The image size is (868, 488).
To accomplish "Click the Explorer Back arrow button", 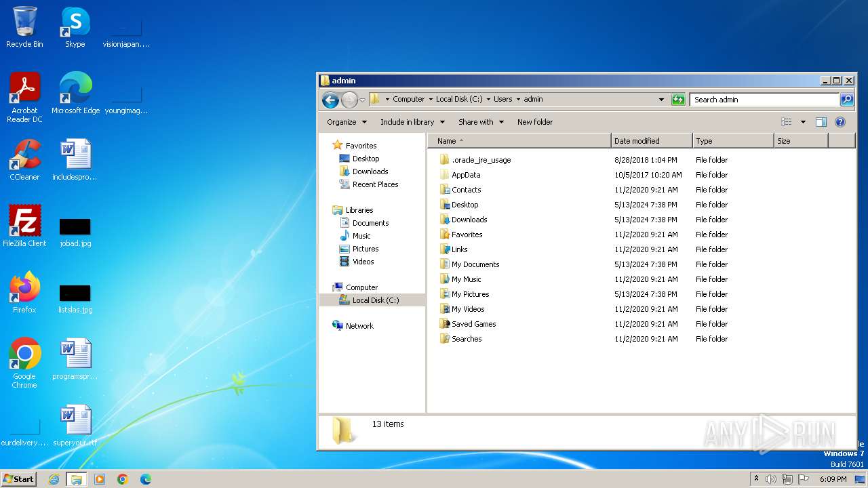I will [330, 100].
